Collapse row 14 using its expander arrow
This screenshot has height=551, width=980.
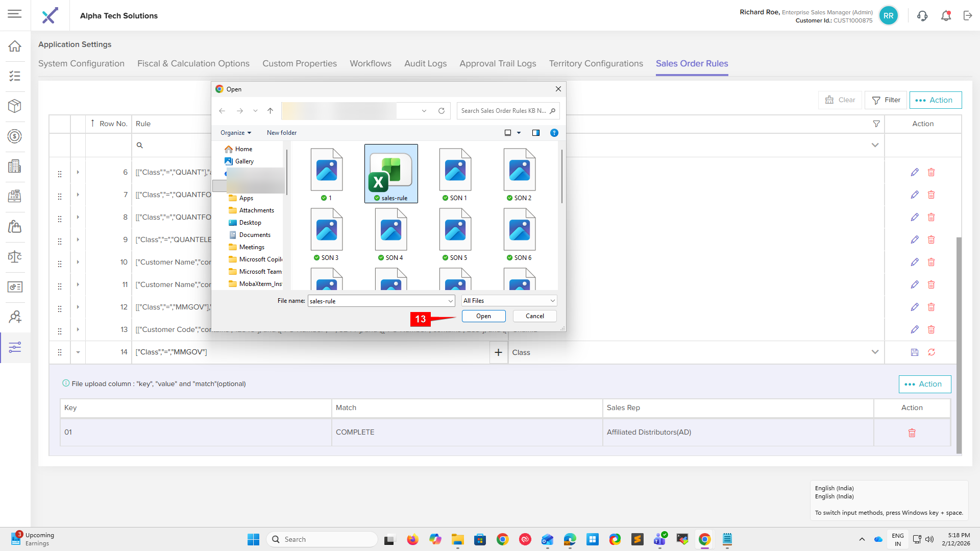click(x=78, y=352)
